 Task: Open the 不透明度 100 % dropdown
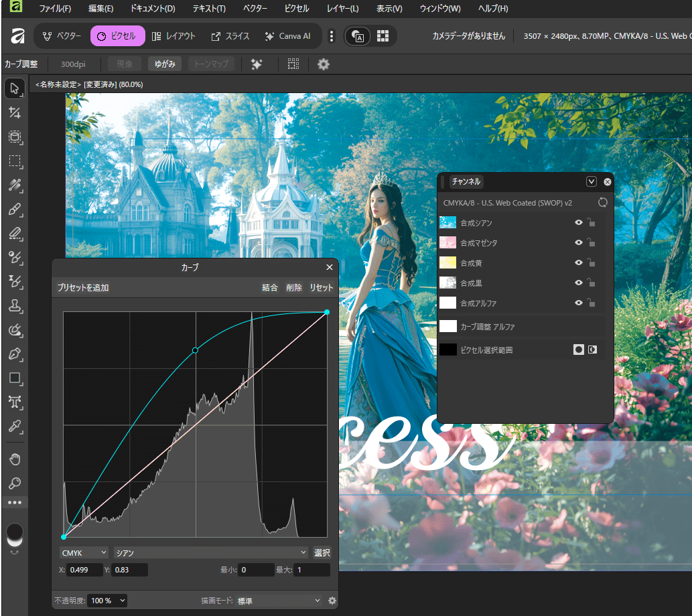click(107, 601)
